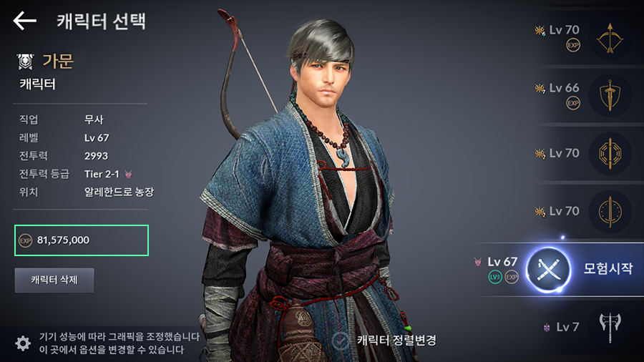Go back using the left arrow
Screen dimensions: 644x362
24,21
